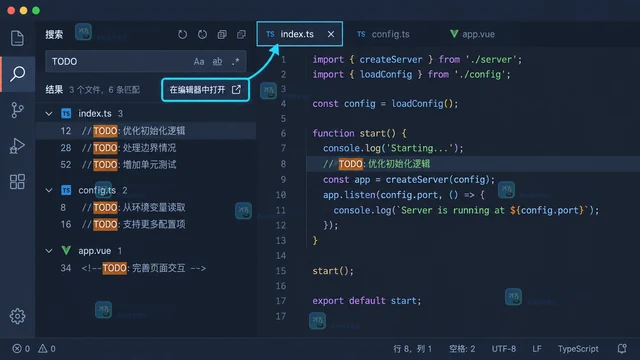Refresh search results icon
640x360 pixels.
point(182,35)
